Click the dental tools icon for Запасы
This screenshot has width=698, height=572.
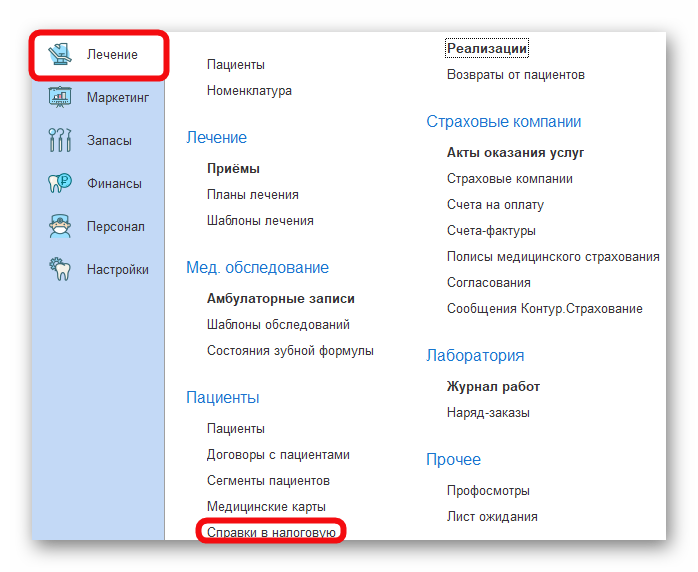[60, 140]
